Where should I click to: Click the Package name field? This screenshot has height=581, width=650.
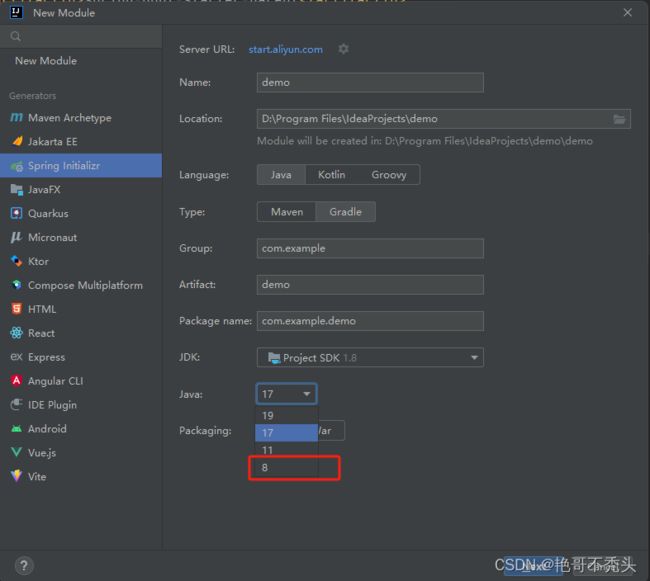[x=370, y=321]
